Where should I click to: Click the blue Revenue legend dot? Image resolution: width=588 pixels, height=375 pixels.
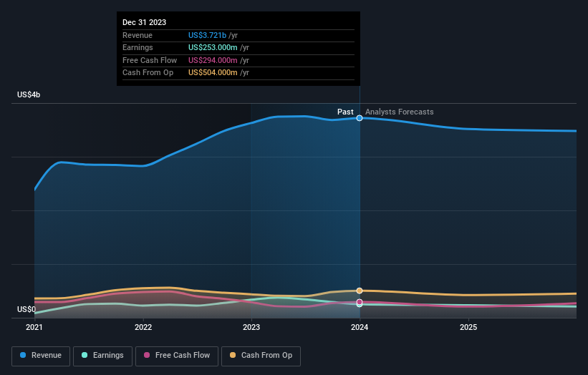(x=23, y=355)
